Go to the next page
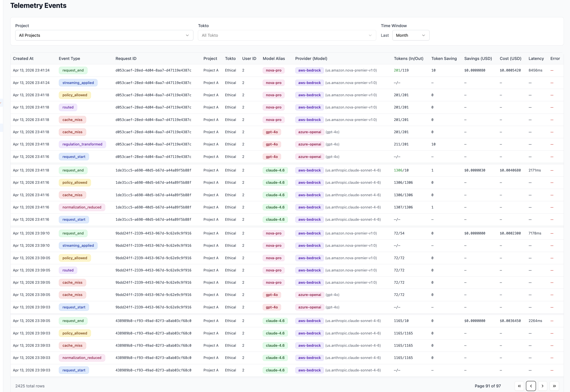The image size is (570, 392). (542, 386)
